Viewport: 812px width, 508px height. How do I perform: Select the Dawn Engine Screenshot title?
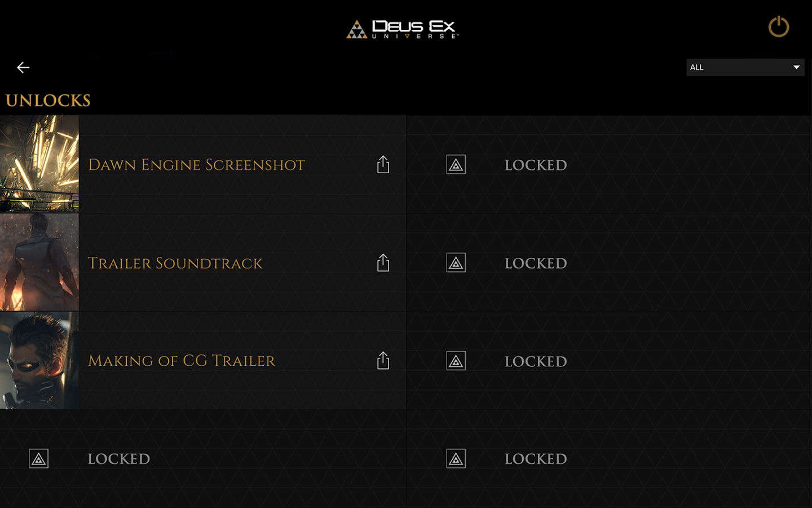pos(196,165)
